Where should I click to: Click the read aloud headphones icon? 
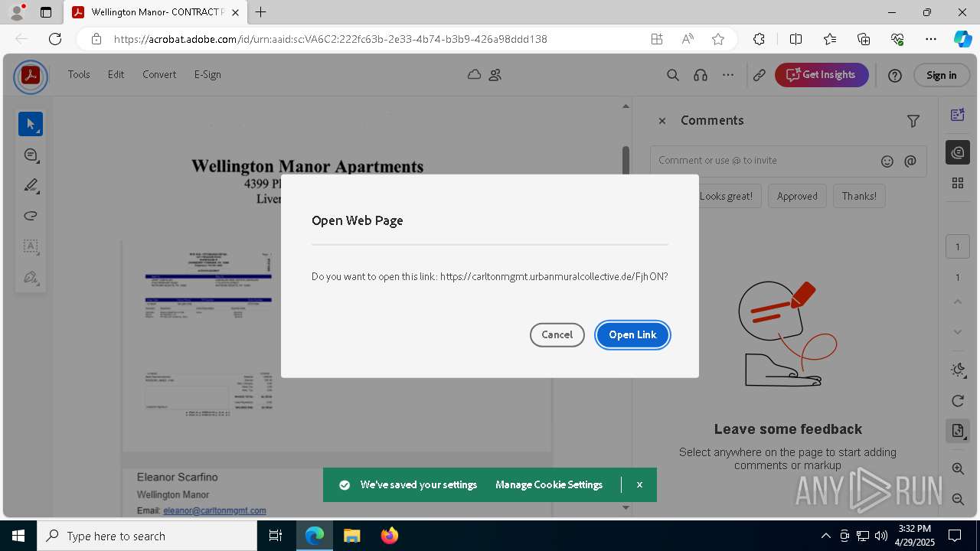700,75
